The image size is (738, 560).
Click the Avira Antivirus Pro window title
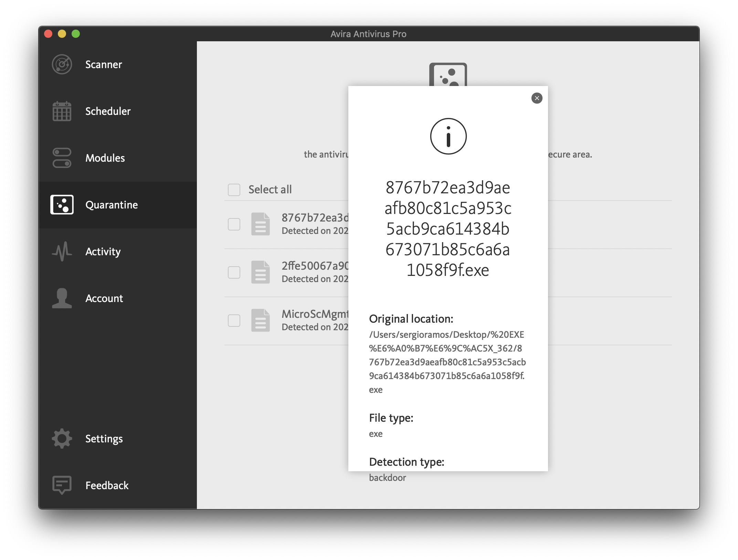pos(368,34)
